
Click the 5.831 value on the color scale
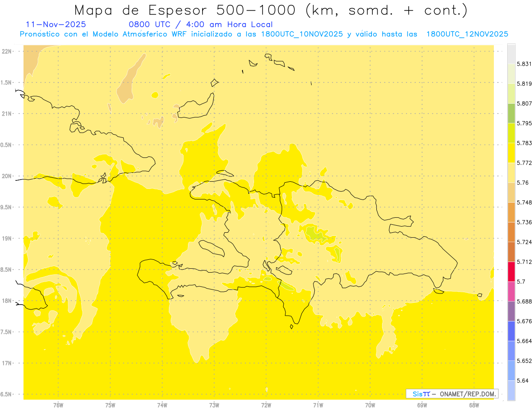[524, 64]
